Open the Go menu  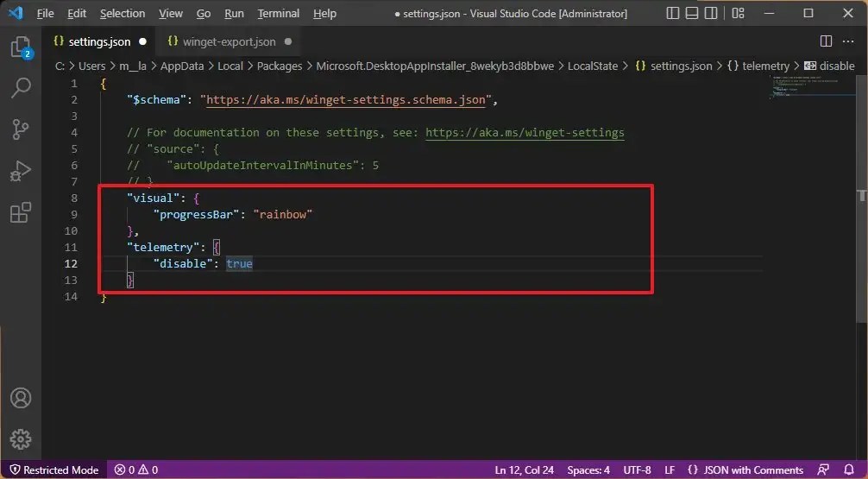pos(203,13)
